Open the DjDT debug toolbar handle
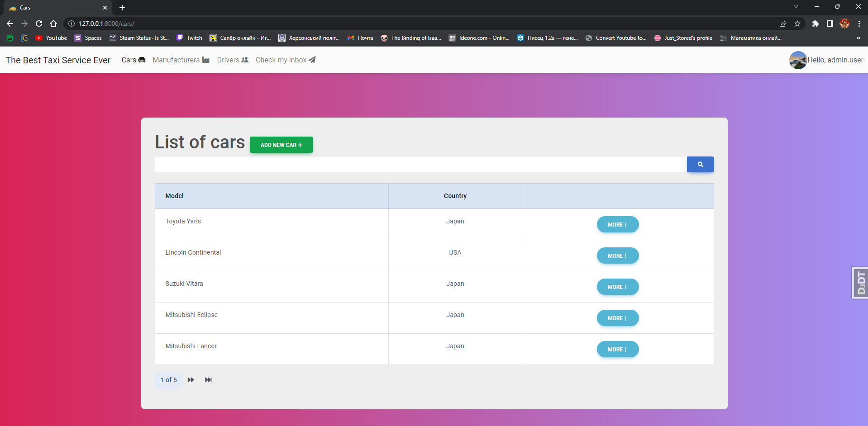The width and height of the screenshot is (868, 426). point(860,283)
